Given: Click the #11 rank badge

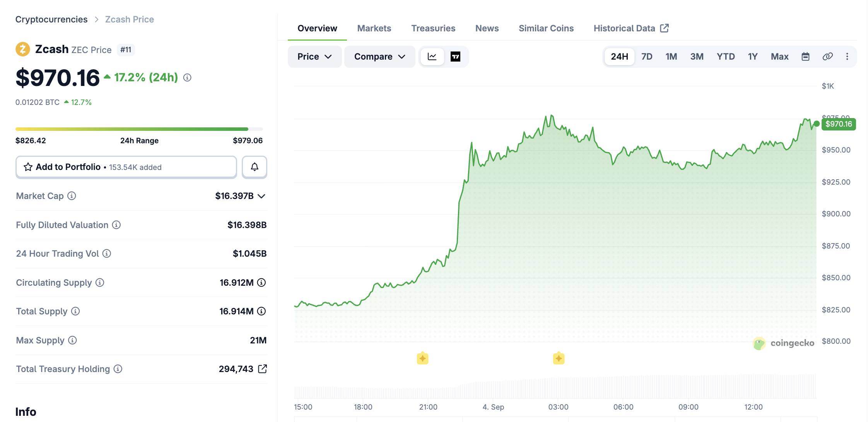Looking at the screenshot, I should [x=126, y=50].
